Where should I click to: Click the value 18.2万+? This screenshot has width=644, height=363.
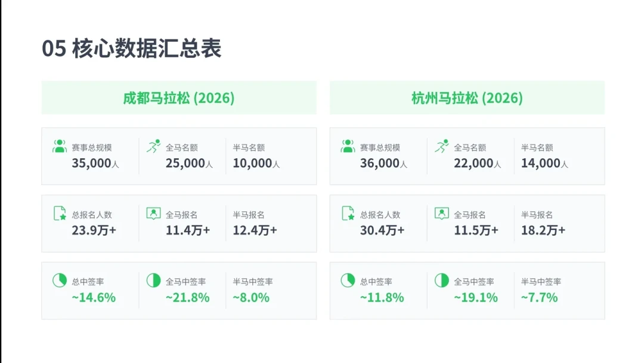[x=543, y=230]
